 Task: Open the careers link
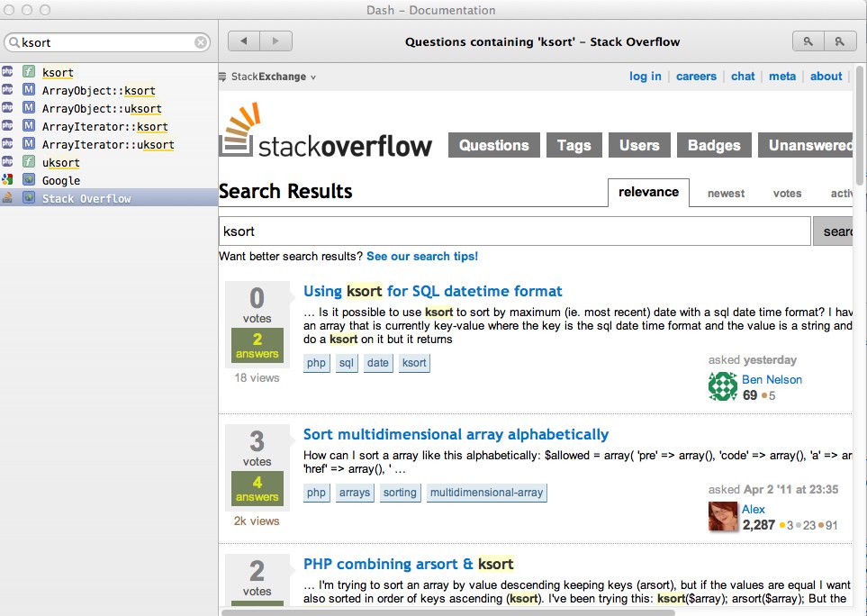click(x=696, y=77)
